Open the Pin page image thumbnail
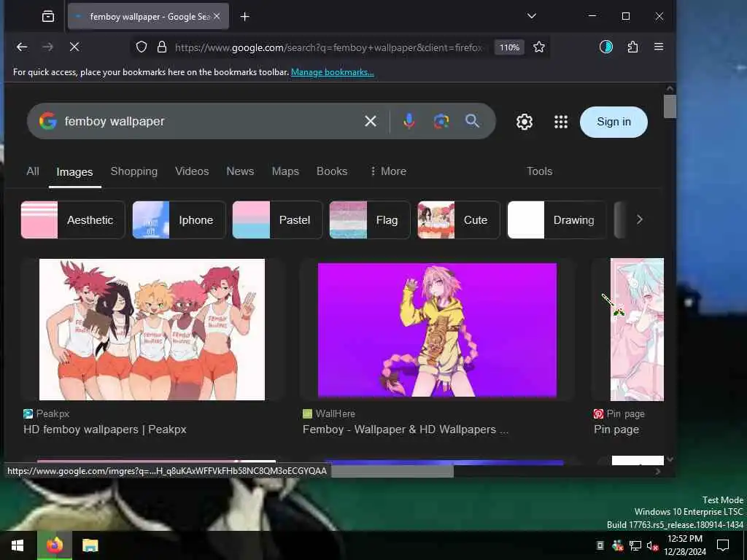Viewport: 747px width, 560px height. point(637,330)
